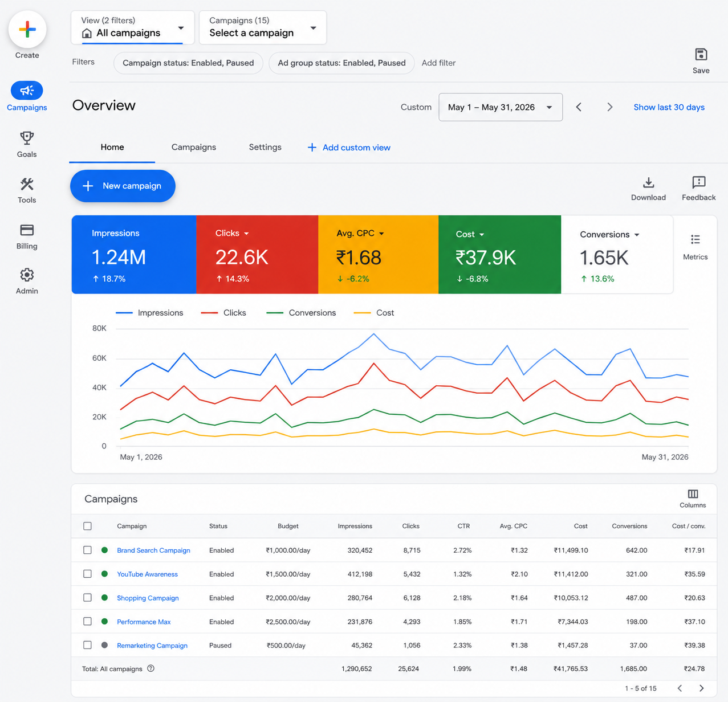
Task: Click the Save disk icon
Action: [701, 55]
